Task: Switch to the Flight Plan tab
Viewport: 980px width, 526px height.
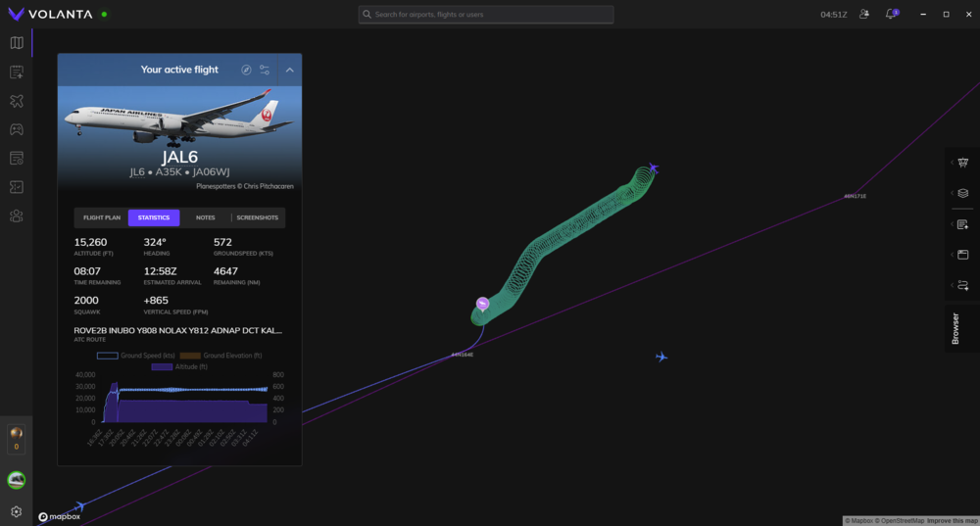Action: tap(101, 217)
